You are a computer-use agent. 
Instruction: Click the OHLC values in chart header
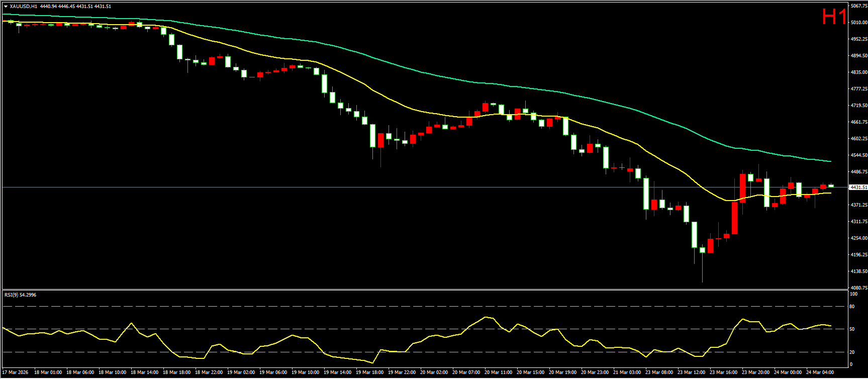(x=75, y=7)
